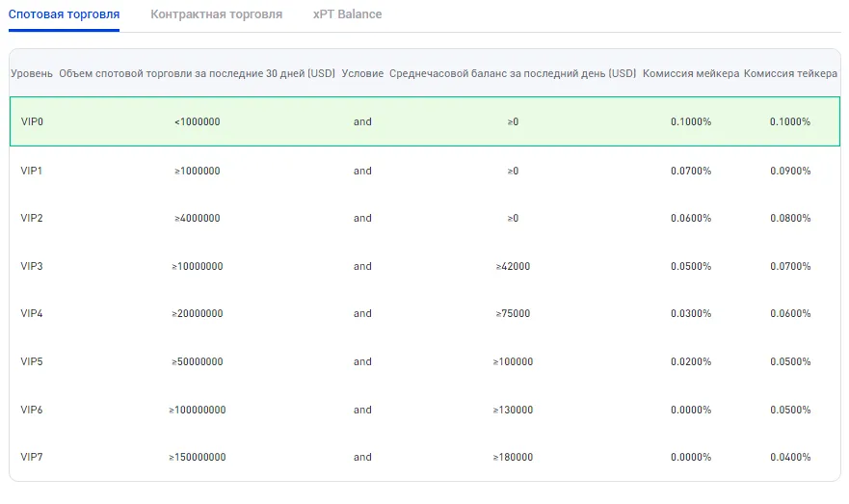
Task: Switch to the Спотовая торговля tab
Action: coord(64,14)
